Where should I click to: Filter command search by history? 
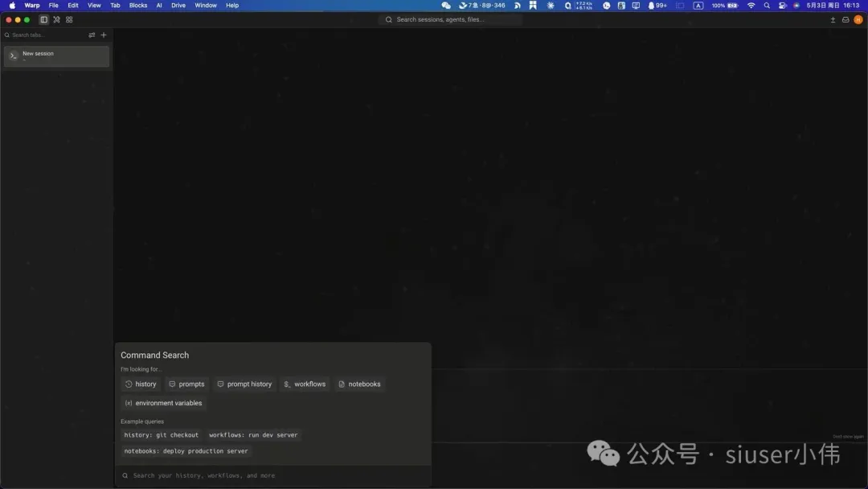pyautogui.click(x=141, y=384)
